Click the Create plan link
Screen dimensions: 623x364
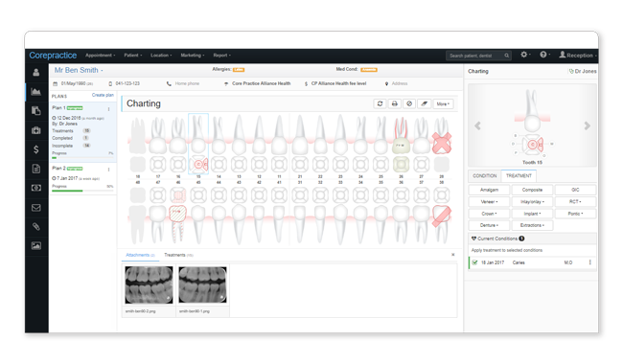[103, 95]
